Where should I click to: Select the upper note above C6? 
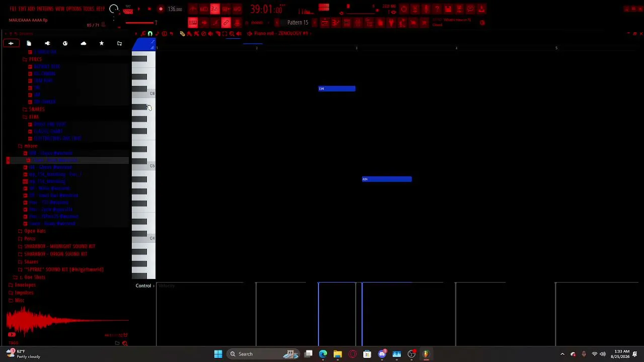pyautogui.click(x=337, y=88)
